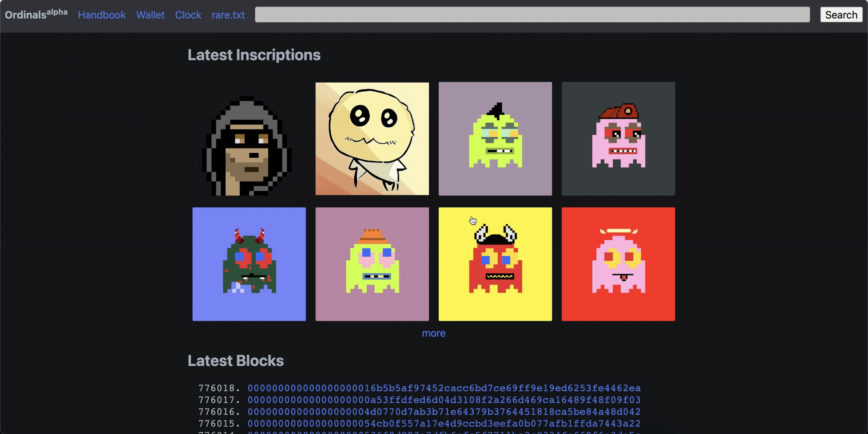868x434 pixels.
Task: Click the block number 776016 label
Action: point(219,411)
